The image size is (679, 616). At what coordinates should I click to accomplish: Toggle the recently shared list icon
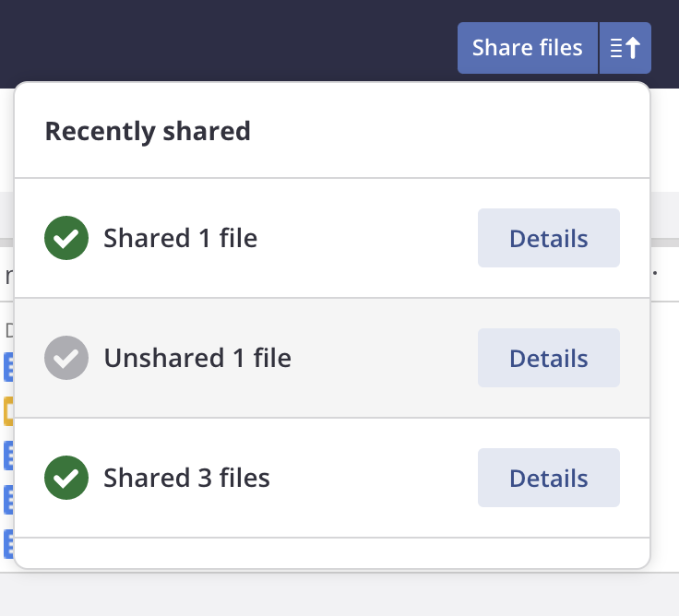tap(625, 48)
